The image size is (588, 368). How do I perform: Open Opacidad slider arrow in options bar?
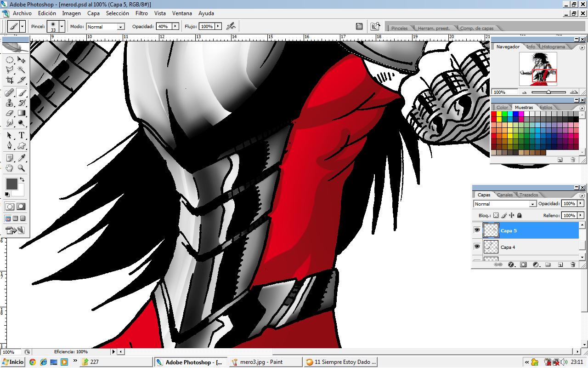[175, 26]
